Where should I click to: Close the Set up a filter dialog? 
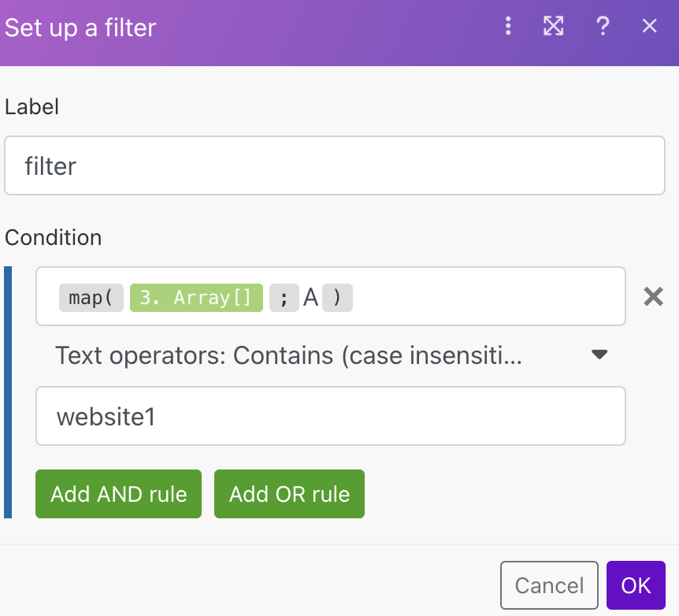[x=649, y=27]
